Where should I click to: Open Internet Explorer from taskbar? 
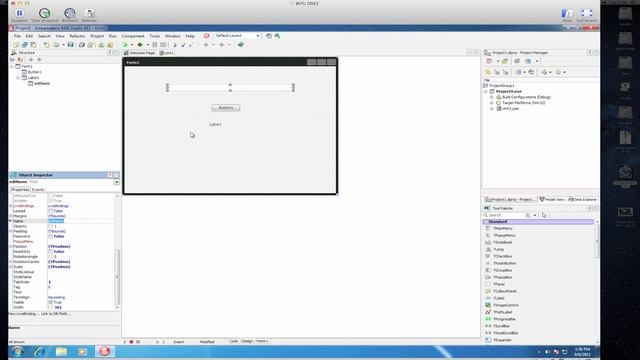tap(40, 351)
